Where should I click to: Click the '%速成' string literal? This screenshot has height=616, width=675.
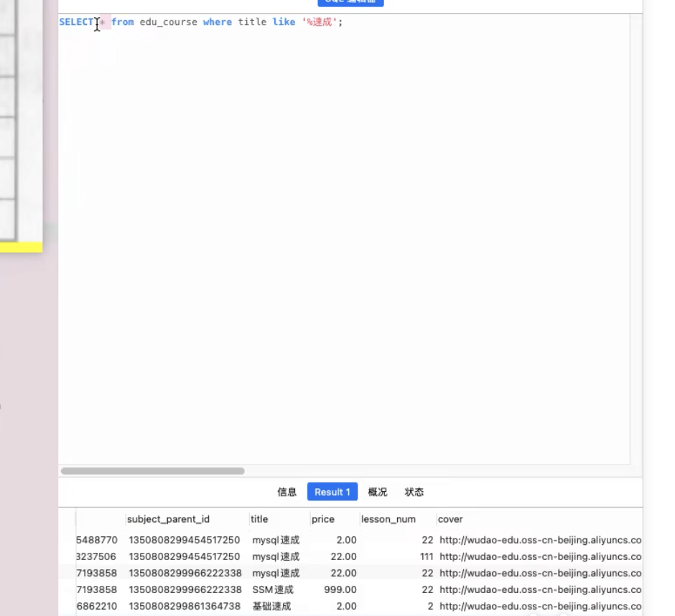pyautogui.click(x=320, y=22)
